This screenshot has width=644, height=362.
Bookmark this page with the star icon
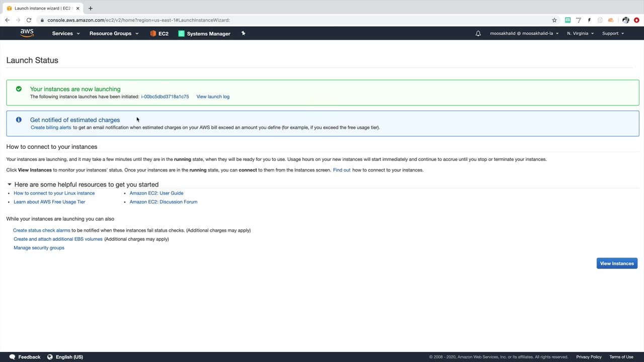[554, 20]
